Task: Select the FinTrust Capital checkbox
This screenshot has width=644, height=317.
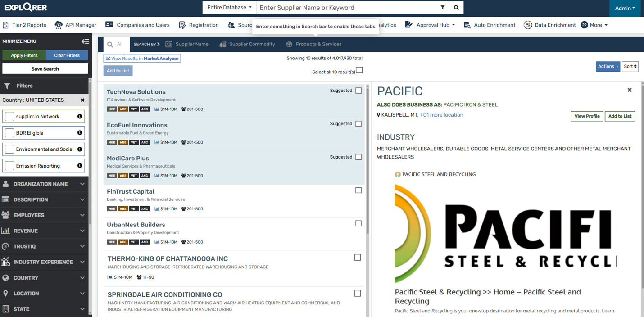Action: click(358, 190)
